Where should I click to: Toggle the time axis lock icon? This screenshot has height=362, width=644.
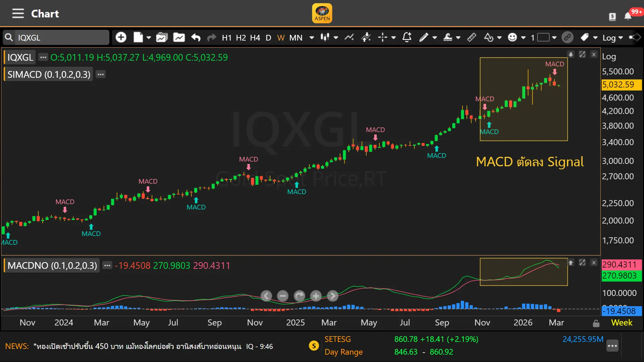click(x=596, y=323)
